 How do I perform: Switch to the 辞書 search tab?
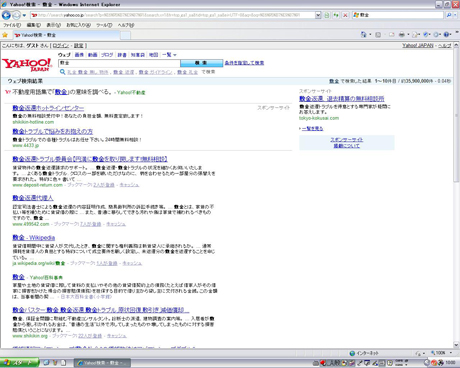pyautogui.click(x=122, y=55)
